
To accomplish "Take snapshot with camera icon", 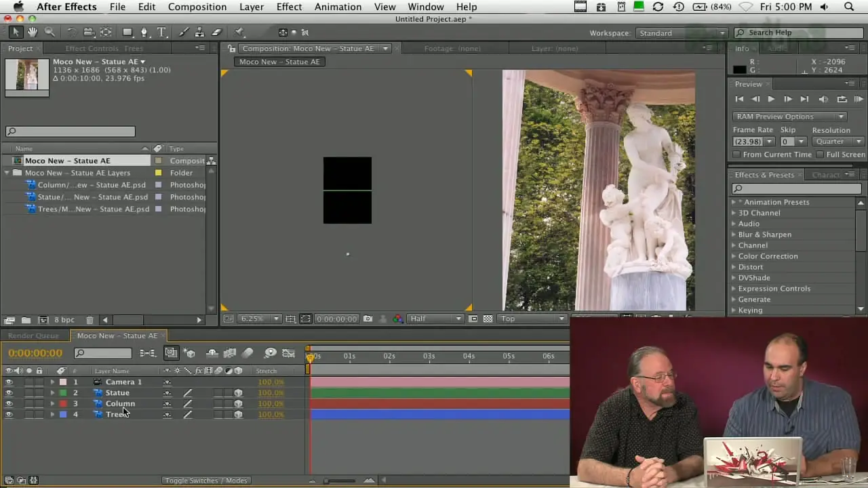I will pos(368,319).
